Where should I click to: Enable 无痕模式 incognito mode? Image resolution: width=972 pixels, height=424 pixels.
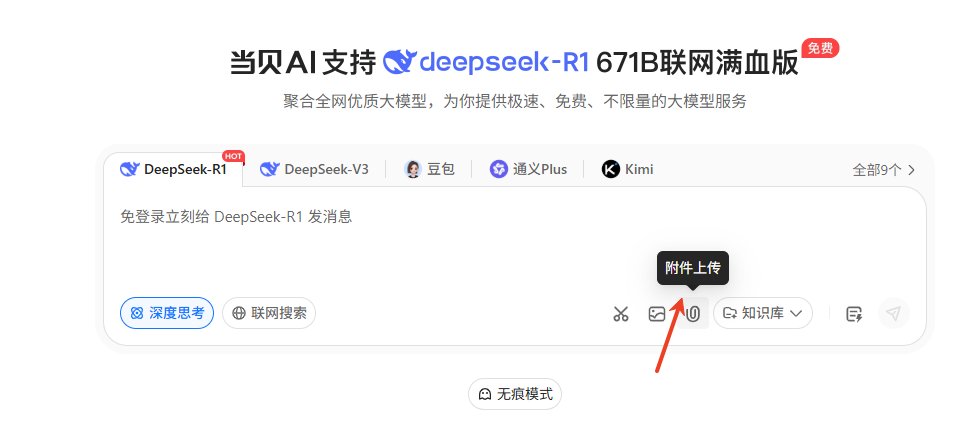515,394
